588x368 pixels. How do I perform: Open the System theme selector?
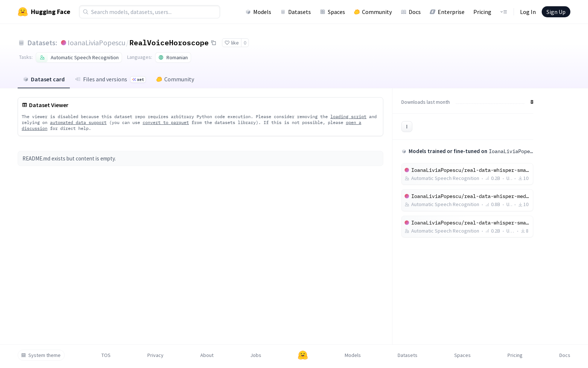coord(41,355)
